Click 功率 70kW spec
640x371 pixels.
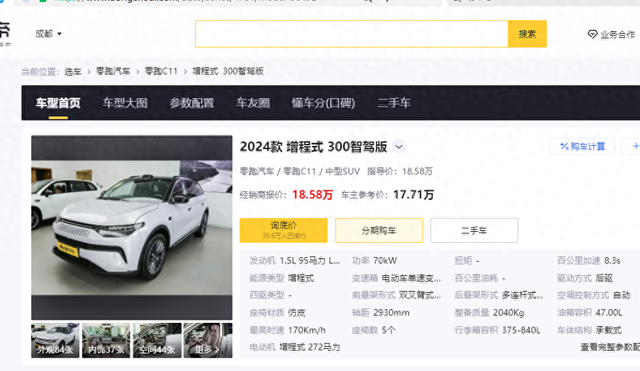374,261
